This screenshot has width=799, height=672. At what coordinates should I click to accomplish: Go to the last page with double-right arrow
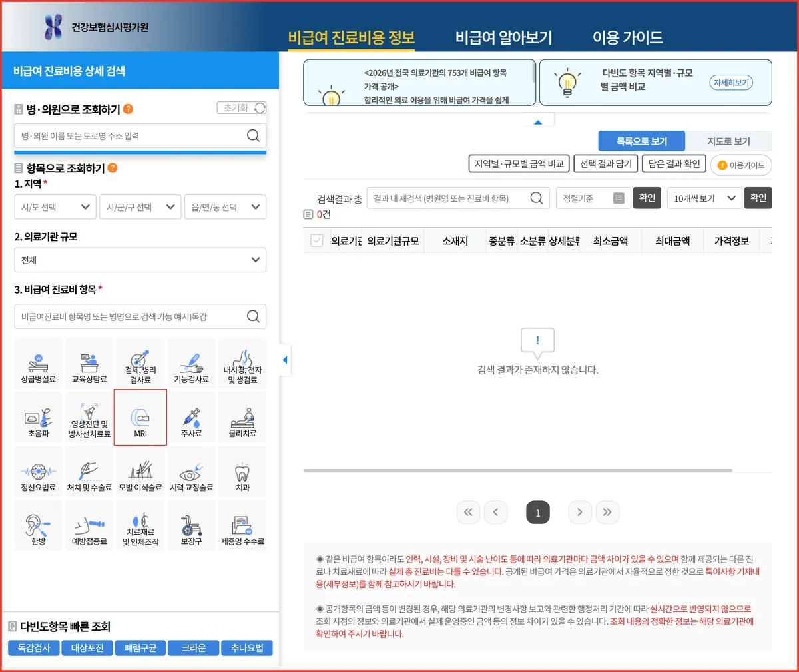[x=607, y=512]
